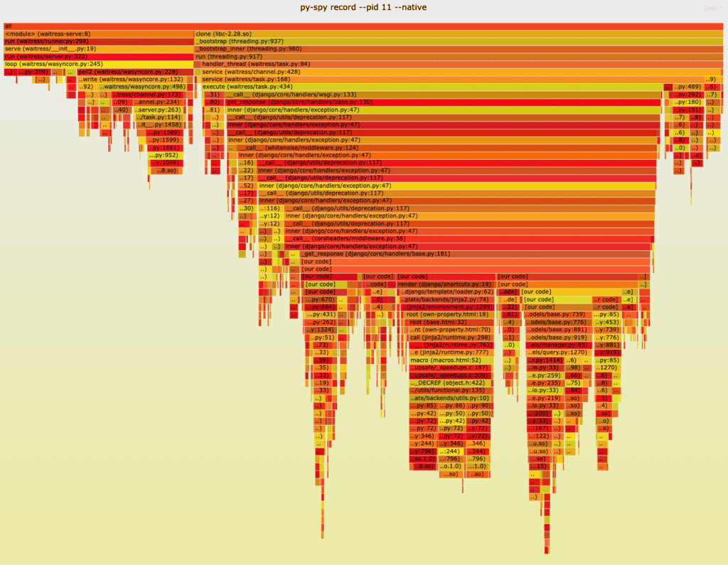Zoom into call (jinja2/runtime.py:298) frame

[450, 338]
